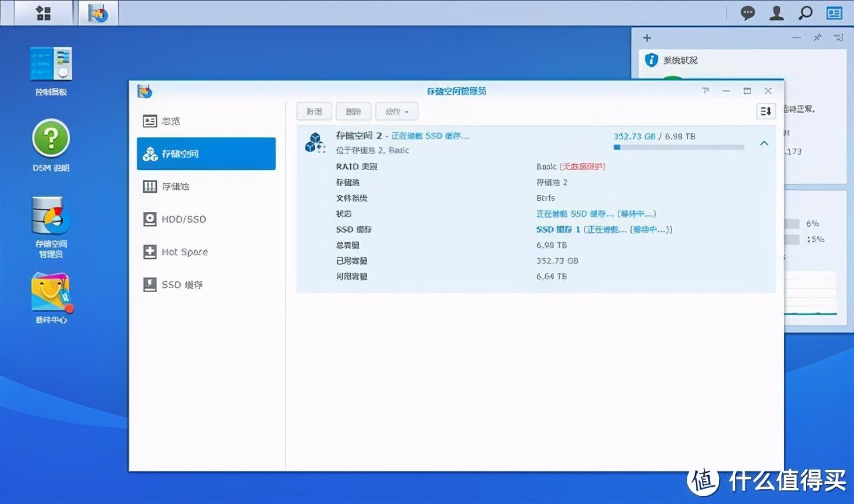
Task: Open the notifications chat bubble icon
Action: click(x=748, y=13)
